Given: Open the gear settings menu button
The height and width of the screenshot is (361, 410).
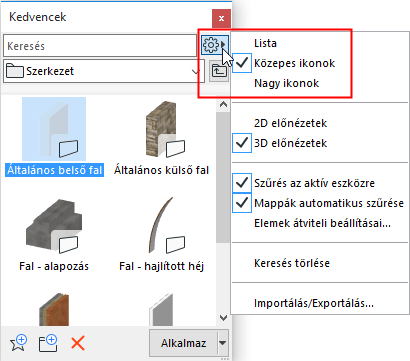Looking at the screenshot, I should [x=215, y=45].
